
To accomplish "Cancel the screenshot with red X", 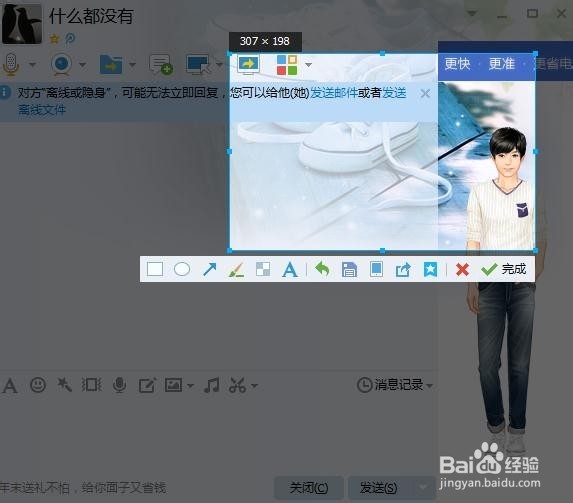I will click(x=462, y=270).
